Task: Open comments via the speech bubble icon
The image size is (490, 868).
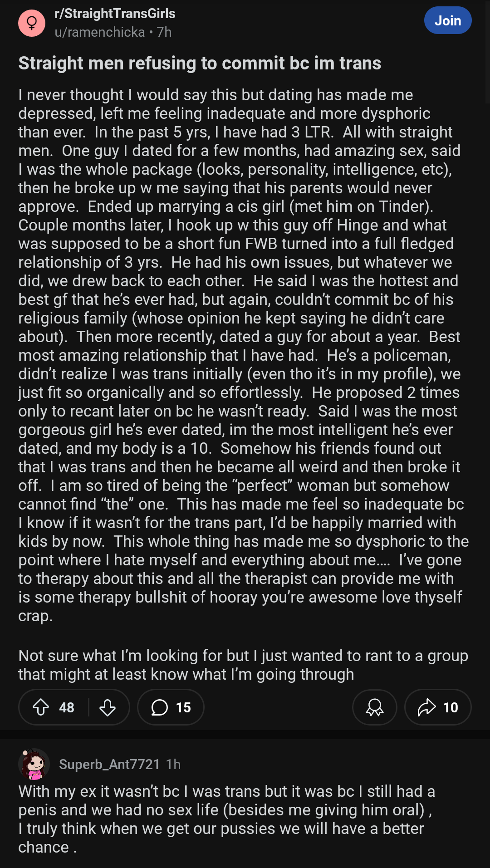Action: (159, 707)
